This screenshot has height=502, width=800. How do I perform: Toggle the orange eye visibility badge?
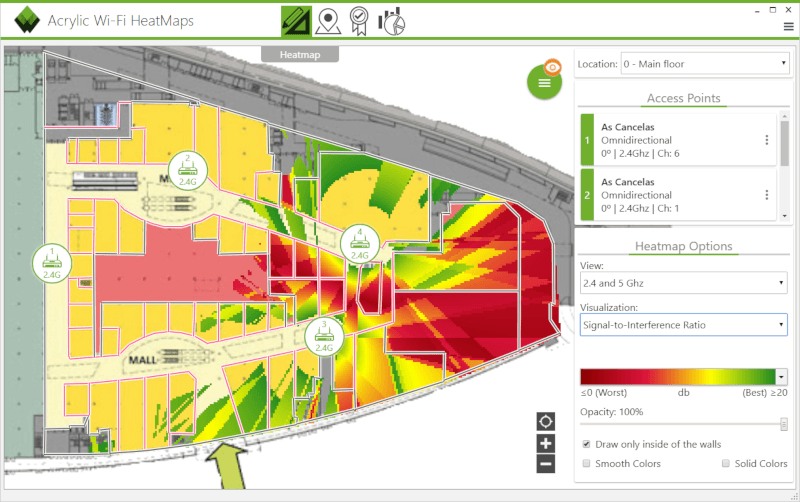coord(553,67)
